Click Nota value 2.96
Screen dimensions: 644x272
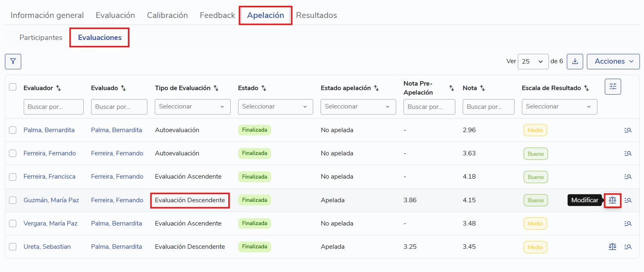click(469, 130)
